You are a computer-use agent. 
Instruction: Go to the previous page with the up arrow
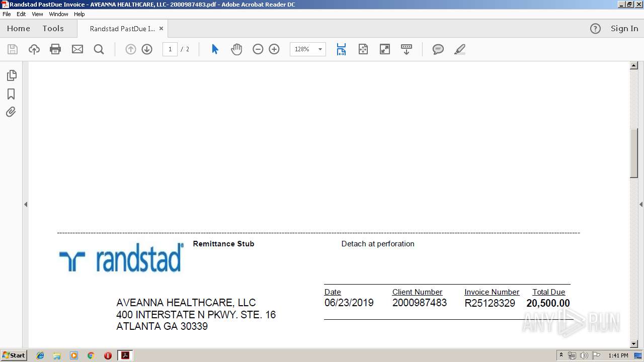click(131, 49)
